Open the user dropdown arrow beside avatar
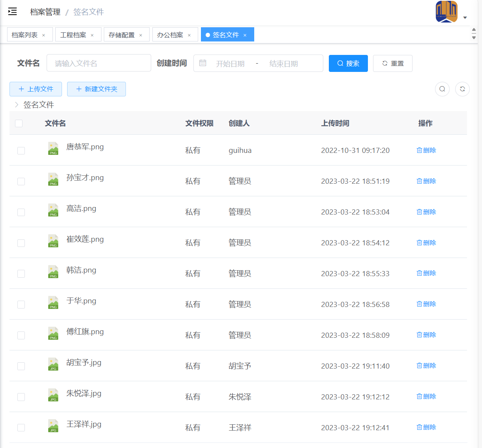 (x=465, y=17)
